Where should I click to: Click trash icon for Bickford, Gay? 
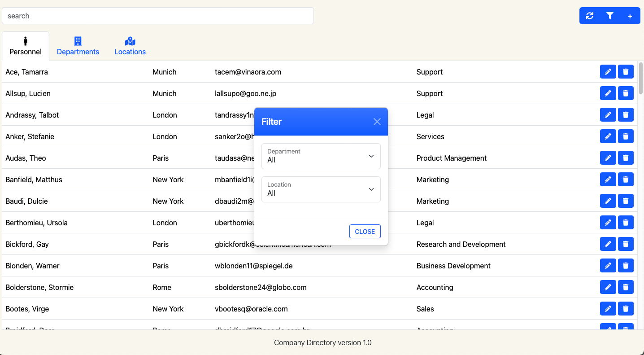click(626, 244)
